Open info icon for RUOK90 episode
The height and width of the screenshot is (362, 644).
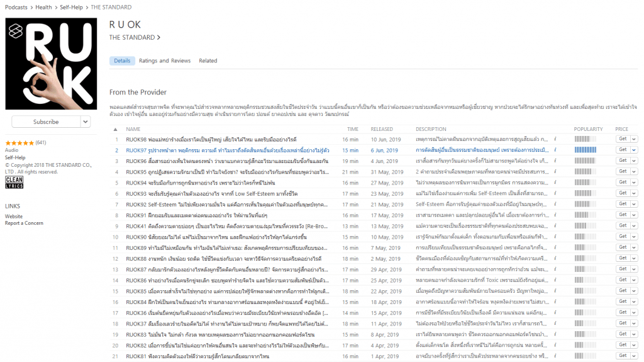(555, 237)
